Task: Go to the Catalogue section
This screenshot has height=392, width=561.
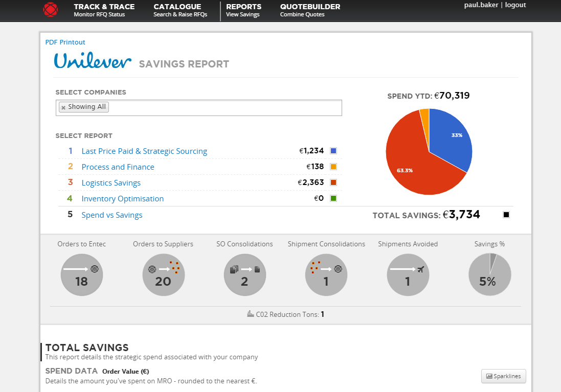Action: tap(180, 10)
